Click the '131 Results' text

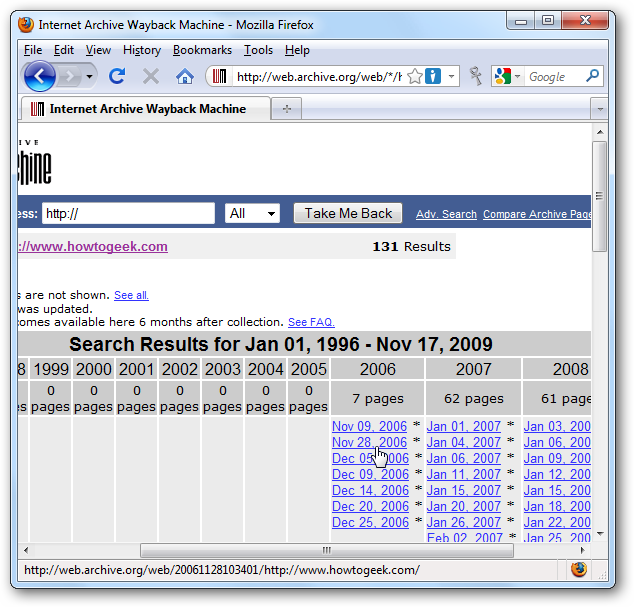tap(411, 246)
